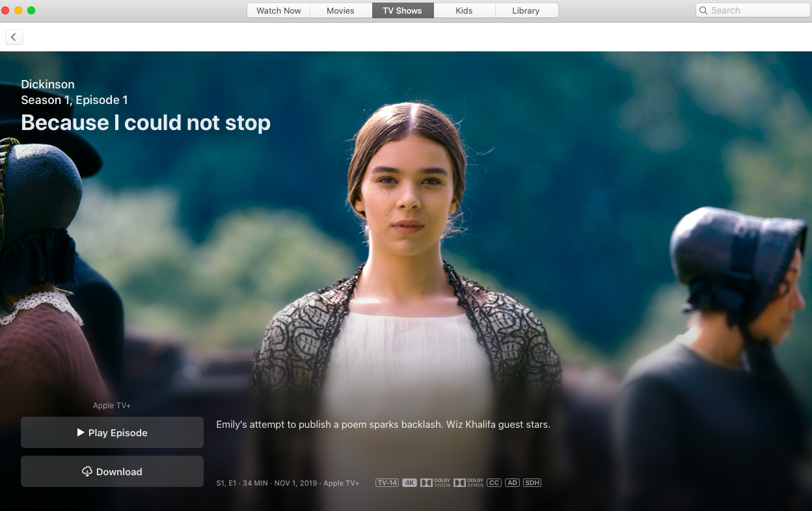This screenshot has height=511, width=812.
Task: Click the Dolby Atmos badge
Action: 468,482
